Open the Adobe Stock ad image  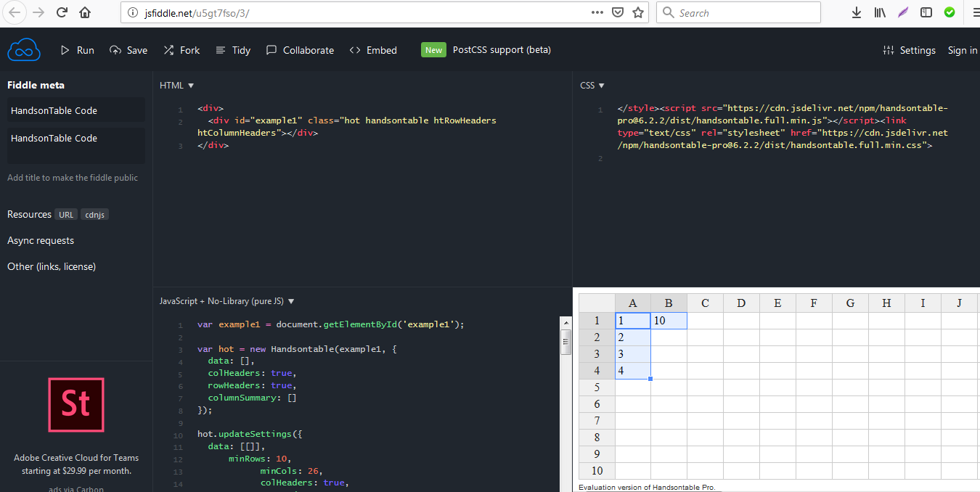pos(76,406)
